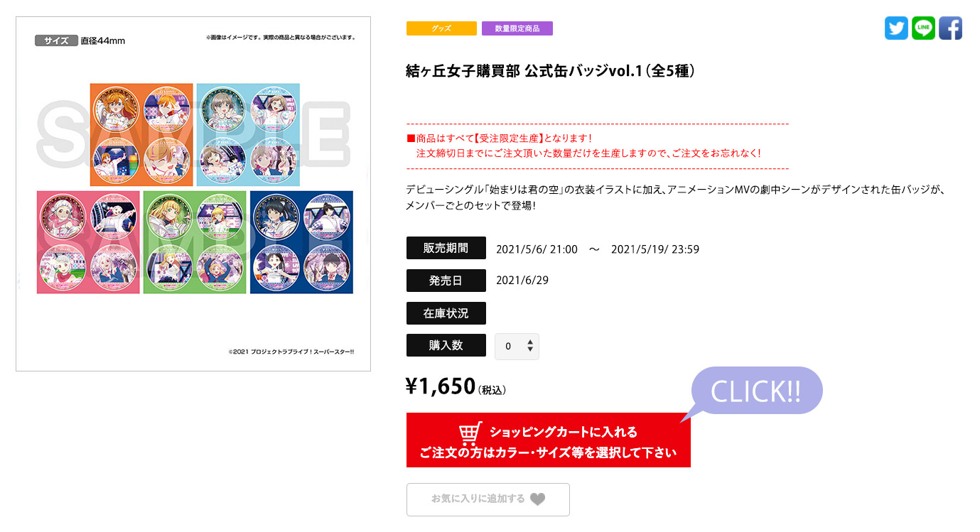The image size is (980, 532).
Task: Click the heart icon in favorites button
Action: click(x=538, y=499)
